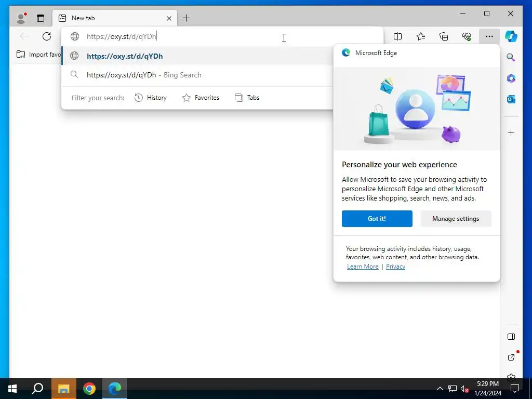Open Browser essentials heart icon

467,36
